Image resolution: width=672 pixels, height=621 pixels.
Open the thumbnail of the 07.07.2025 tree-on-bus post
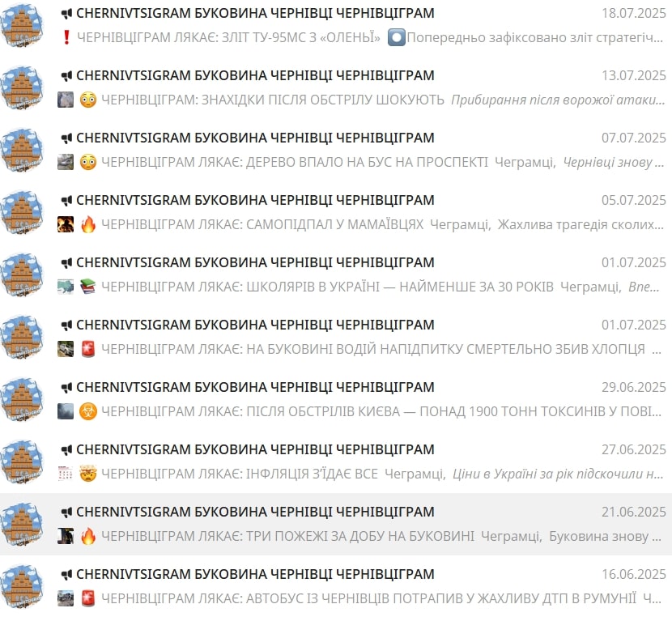(66, 162)
